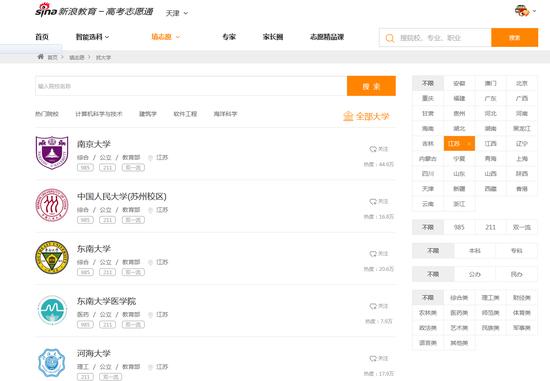Follow 东南大学 with the heart icon
The width and height of the screenshot is (550, 381).
point(373,254)
